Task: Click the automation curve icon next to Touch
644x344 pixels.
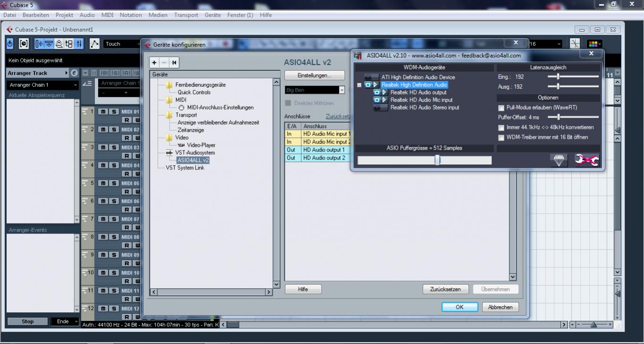Action: tap(94, 43)
